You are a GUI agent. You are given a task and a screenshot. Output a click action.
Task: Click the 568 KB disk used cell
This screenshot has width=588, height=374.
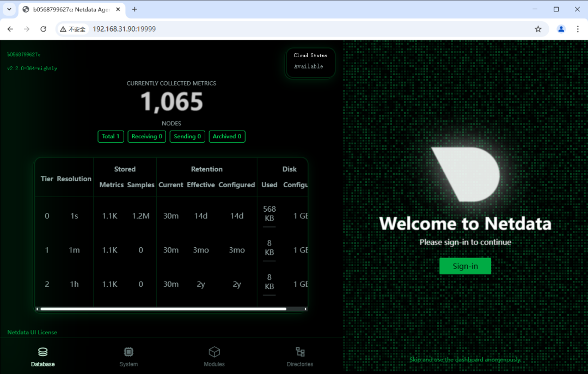tap(269, 214)
